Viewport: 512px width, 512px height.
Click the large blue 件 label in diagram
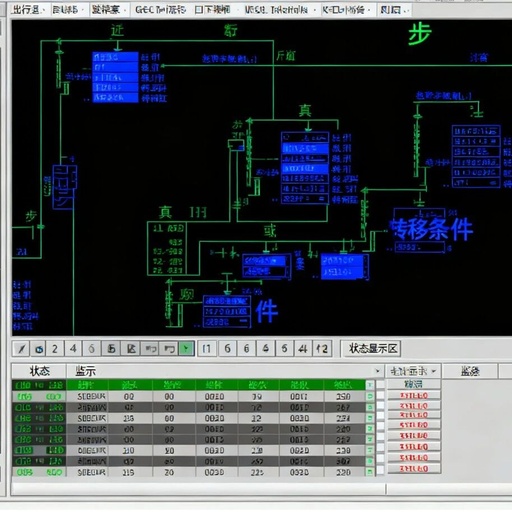coord(267,311)
